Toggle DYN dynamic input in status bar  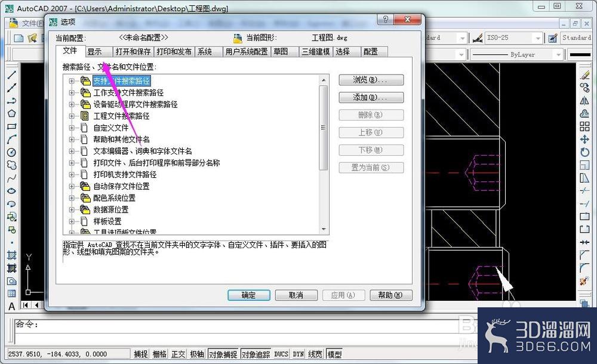pyautogui.click(x=298, y=354)
